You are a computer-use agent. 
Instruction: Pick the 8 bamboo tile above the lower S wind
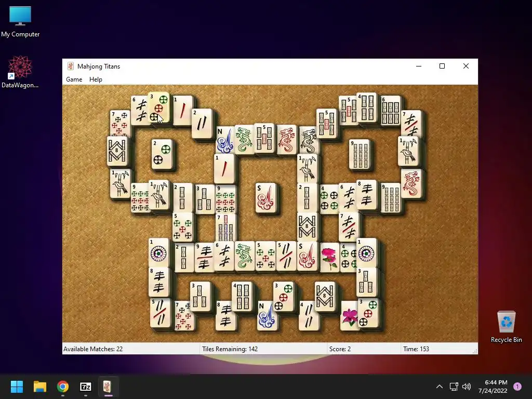point(307,227)
